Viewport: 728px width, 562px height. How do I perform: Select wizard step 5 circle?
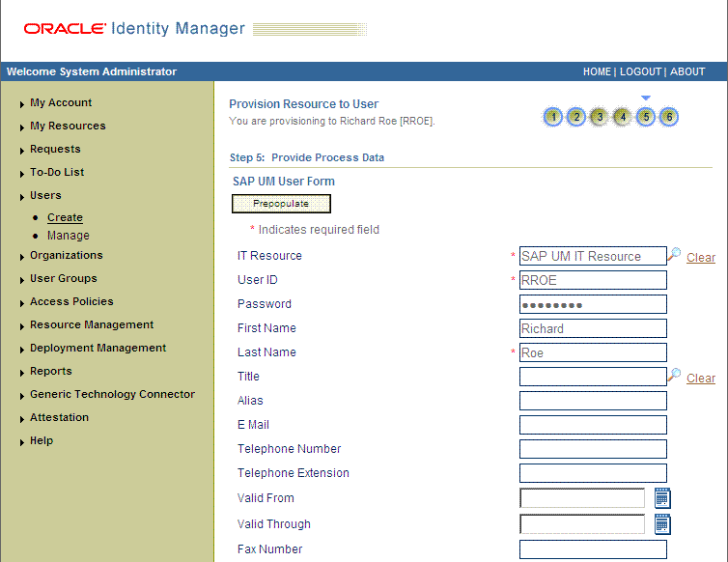click(646, 117)
